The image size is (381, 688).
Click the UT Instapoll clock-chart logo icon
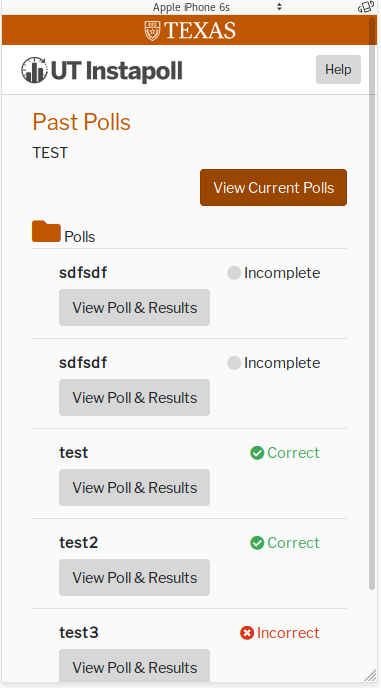pos(34,70)
